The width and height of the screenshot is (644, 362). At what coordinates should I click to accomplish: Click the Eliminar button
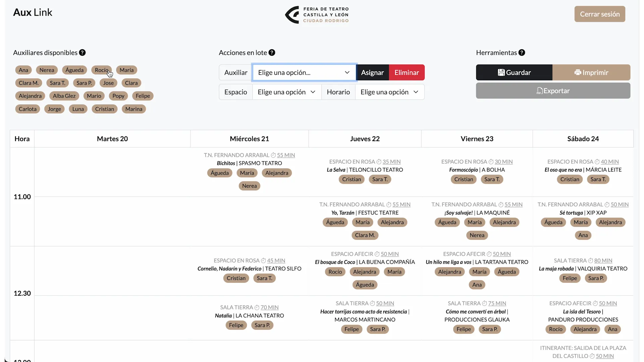tap(407, 72)
